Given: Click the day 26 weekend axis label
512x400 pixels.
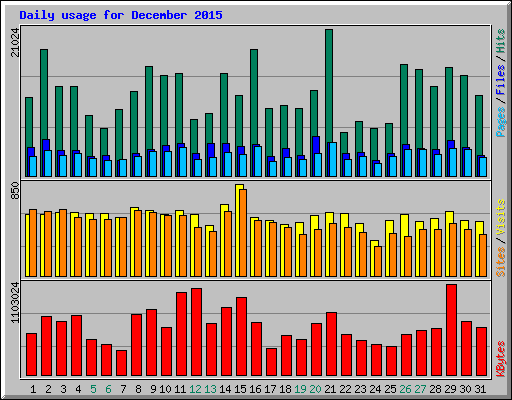Looking at the screenshot, I should pos(405,389).
